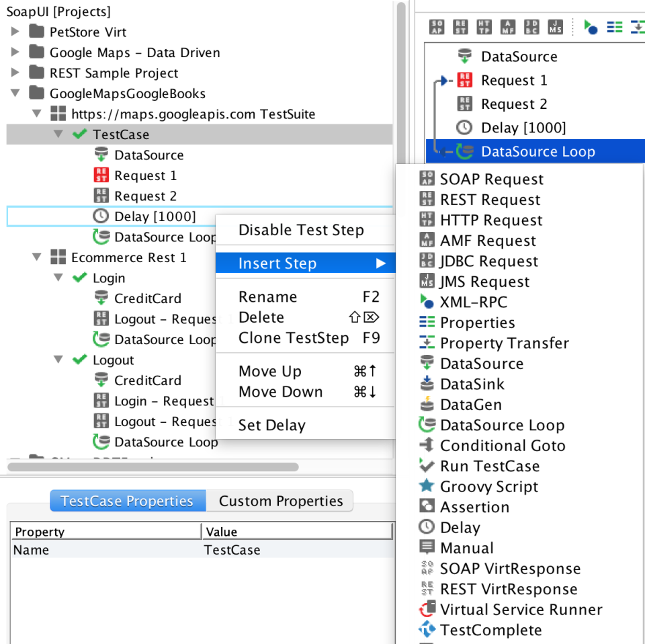Choose Clone TestStep in the context menu
This screenshot has width=645, height=644.
coord(294,338)
